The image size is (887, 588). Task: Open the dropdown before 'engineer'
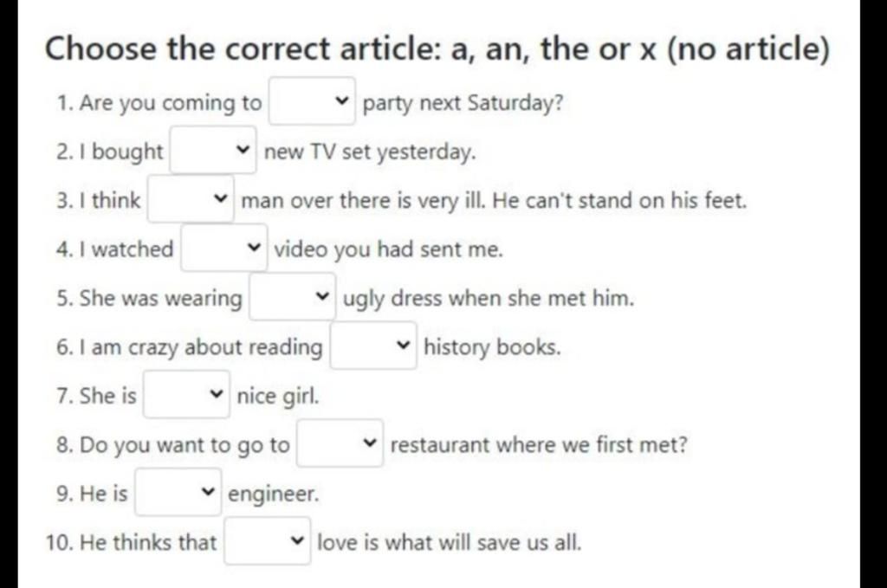click(x=178, y=493)
